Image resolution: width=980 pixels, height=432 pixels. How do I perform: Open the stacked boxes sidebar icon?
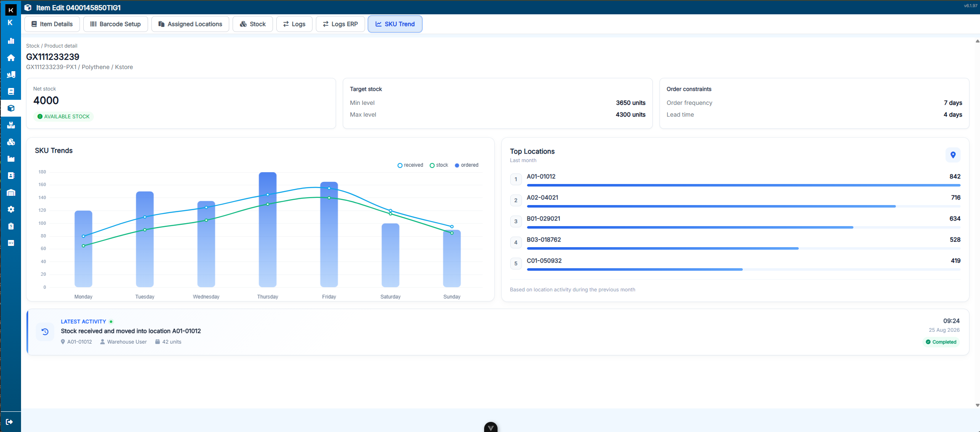click(x=11, y=125)
